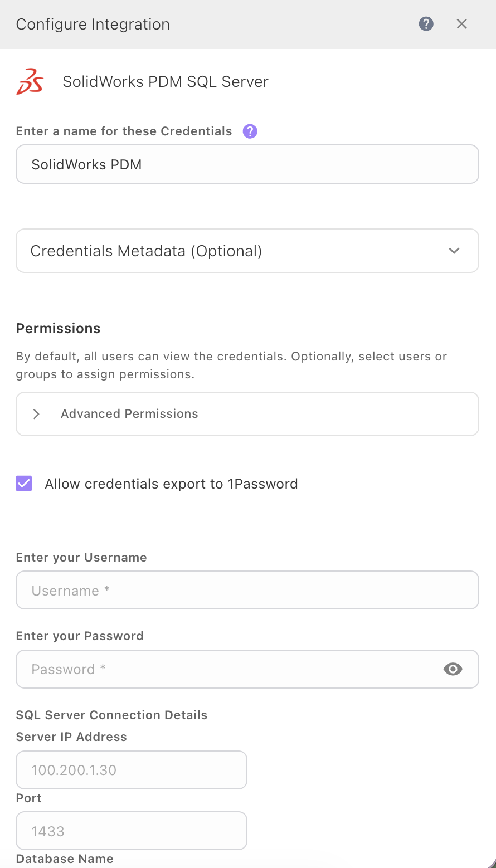Click the 'Configure Integration' header title
The height and width of the screenshot is (868, 496).
point(93,25)
